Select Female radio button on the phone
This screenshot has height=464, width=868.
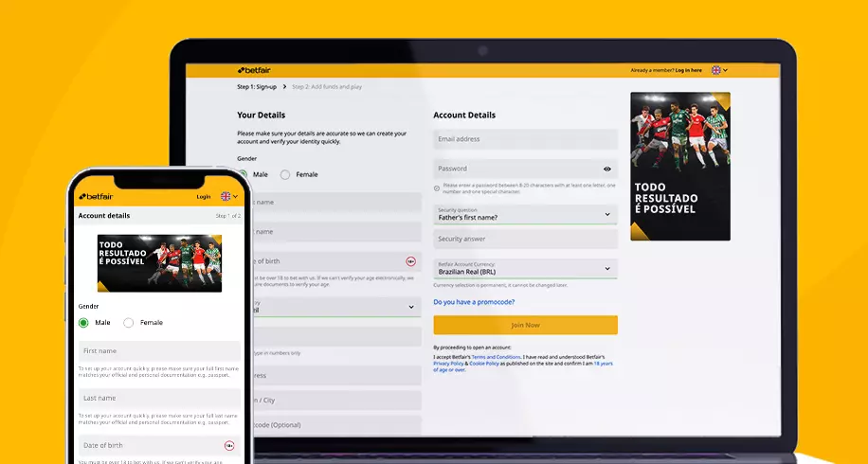[129, 322]
